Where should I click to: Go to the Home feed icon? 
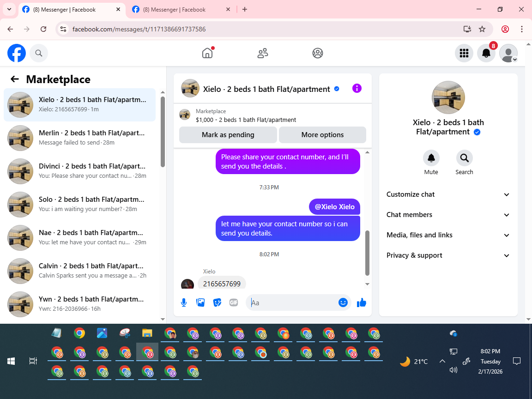click(207, 53)
